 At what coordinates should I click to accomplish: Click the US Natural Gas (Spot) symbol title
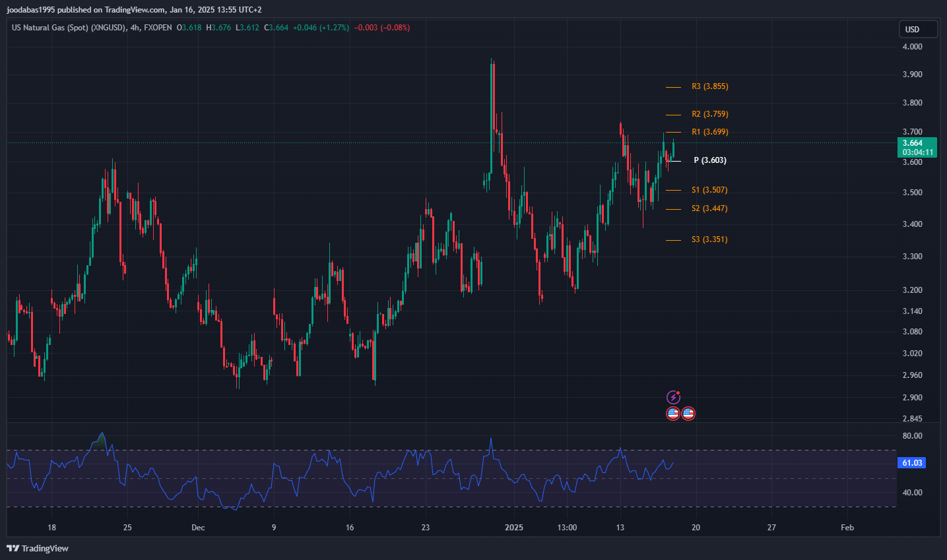(69, 28)
